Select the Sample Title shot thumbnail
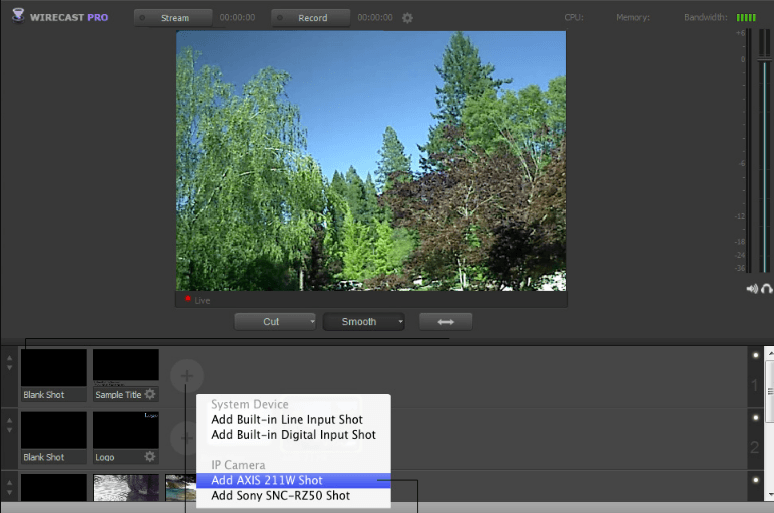This screenshot has height=513, width=774. (x=126, y=367)
